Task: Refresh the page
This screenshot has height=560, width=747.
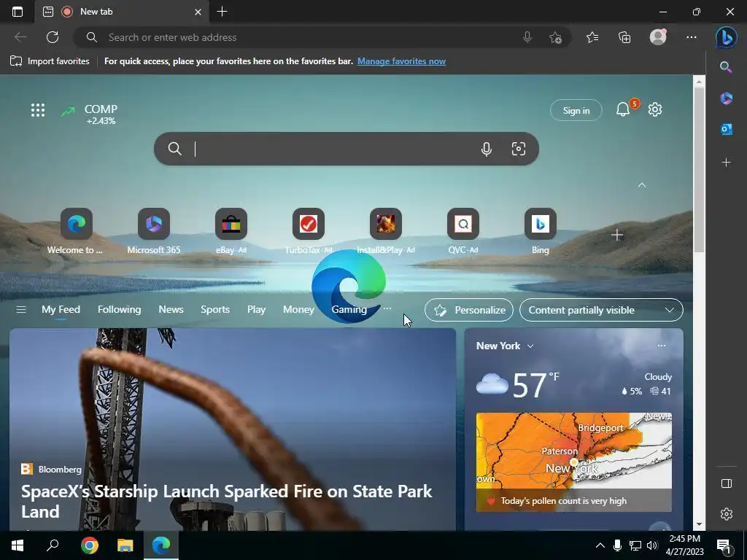Action: click(x=53, y=37)
